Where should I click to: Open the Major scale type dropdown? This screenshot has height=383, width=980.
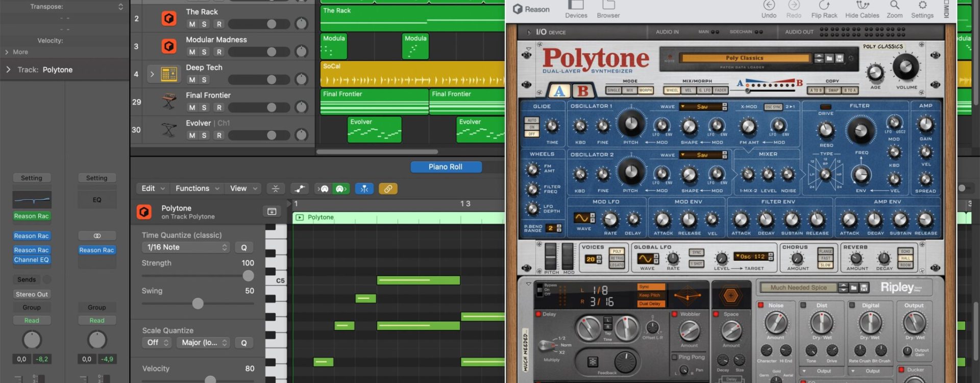click(x=203, y=343)
